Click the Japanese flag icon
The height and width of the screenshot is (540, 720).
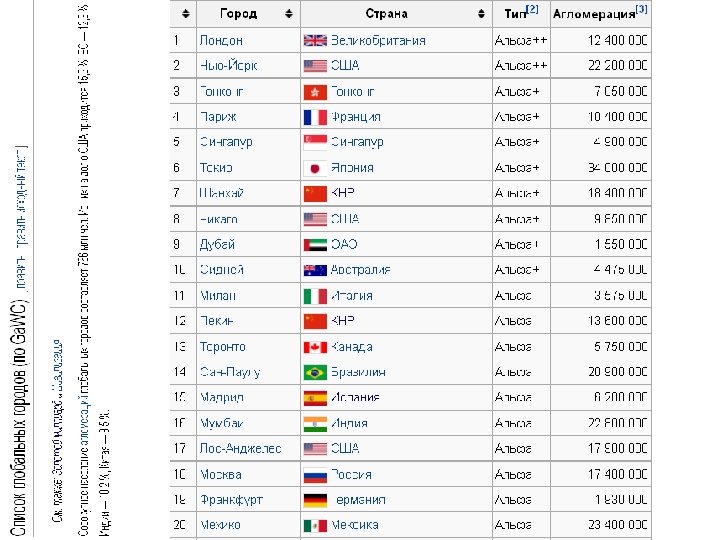pyautogui.click(x=315, y=168)
